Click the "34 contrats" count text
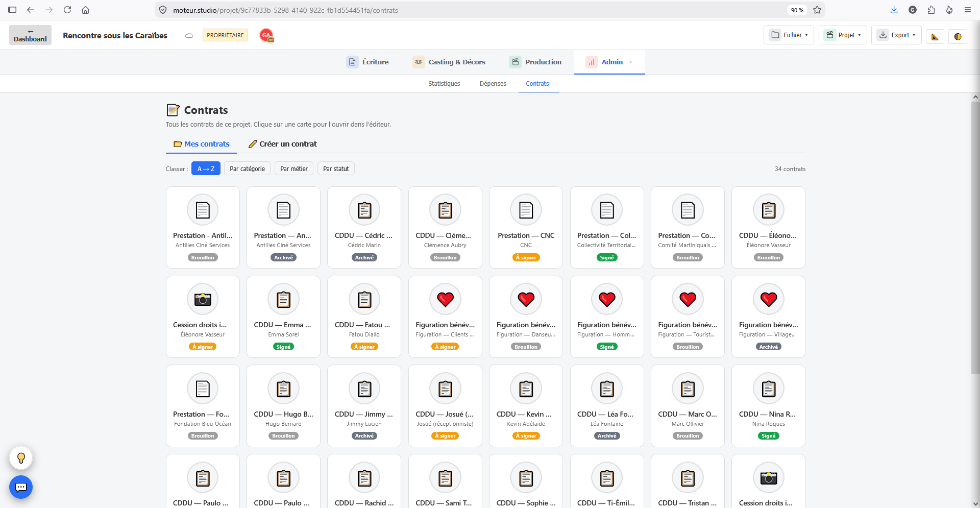The width and height of the screenshot is (980, 508). (x=790, y=169)
